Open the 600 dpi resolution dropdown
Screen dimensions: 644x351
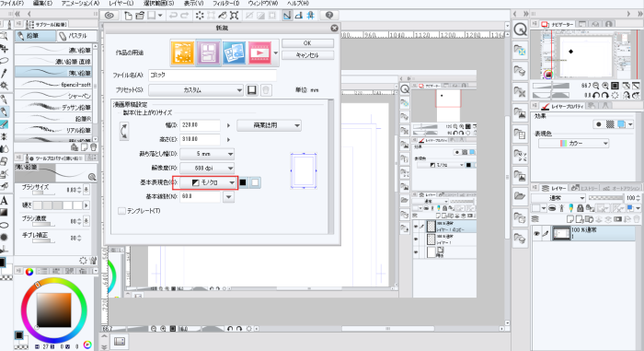207,168
